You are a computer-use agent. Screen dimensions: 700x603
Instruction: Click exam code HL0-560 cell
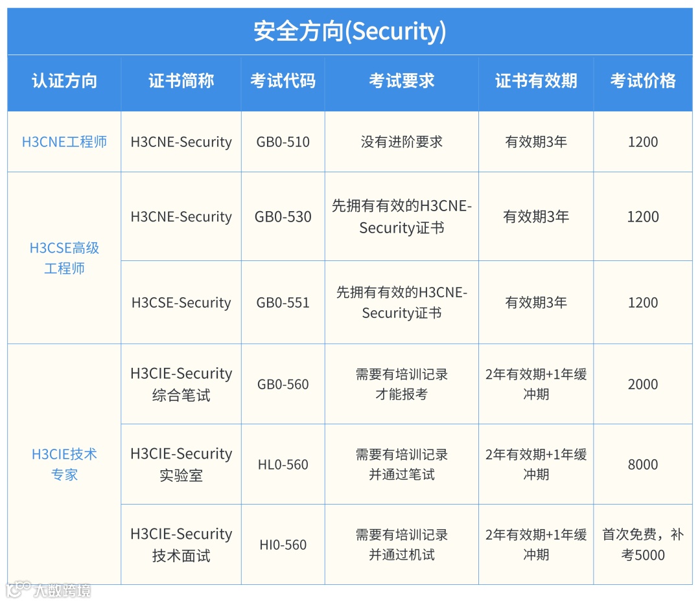(x=283, y=464)
